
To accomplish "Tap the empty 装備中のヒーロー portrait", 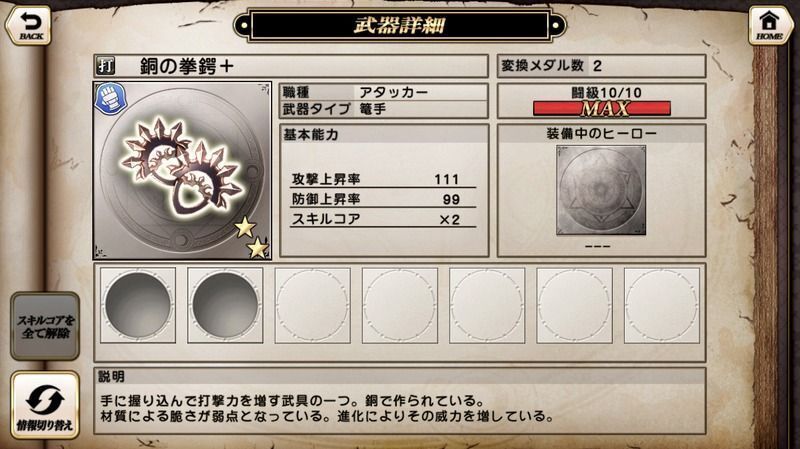I will (x=601, y=190).
